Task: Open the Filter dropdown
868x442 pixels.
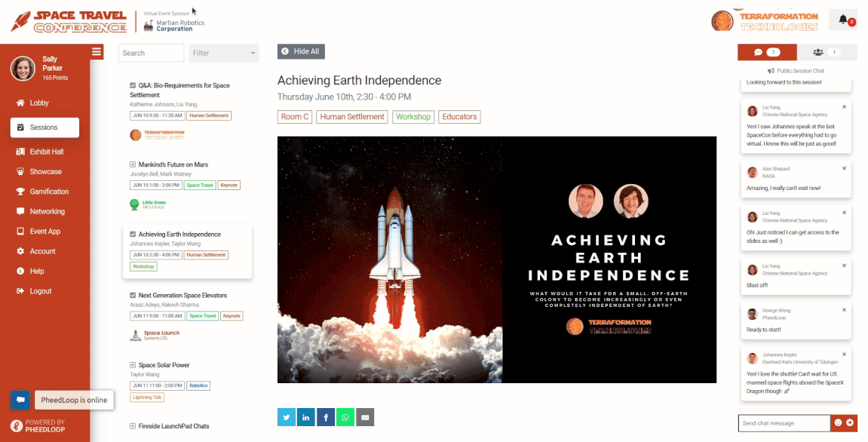Action: (224, 53)
